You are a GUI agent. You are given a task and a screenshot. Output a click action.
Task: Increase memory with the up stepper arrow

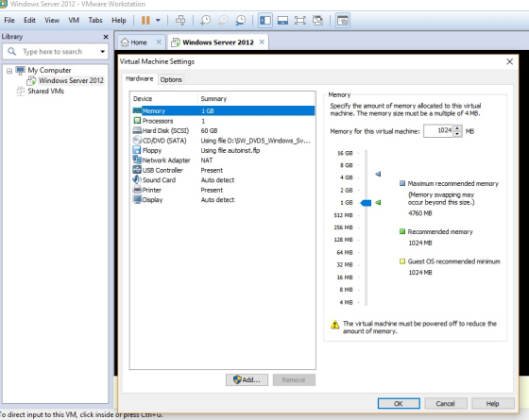click(457, 128)
